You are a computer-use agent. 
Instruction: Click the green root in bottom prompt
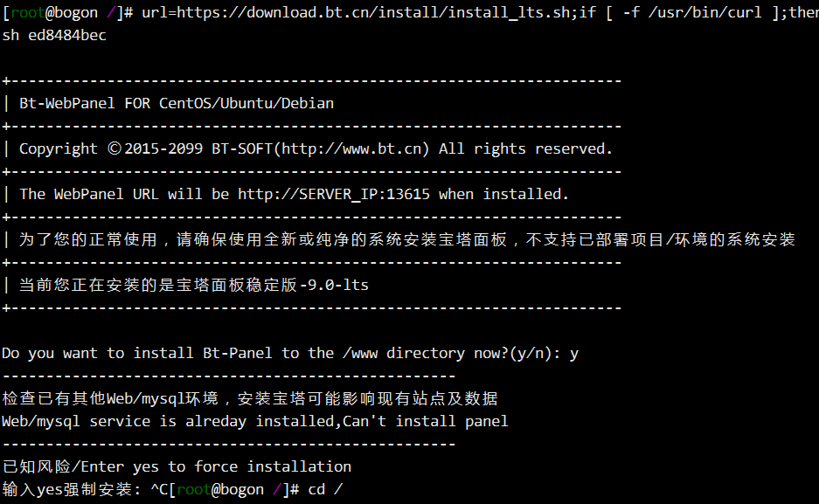194,489
